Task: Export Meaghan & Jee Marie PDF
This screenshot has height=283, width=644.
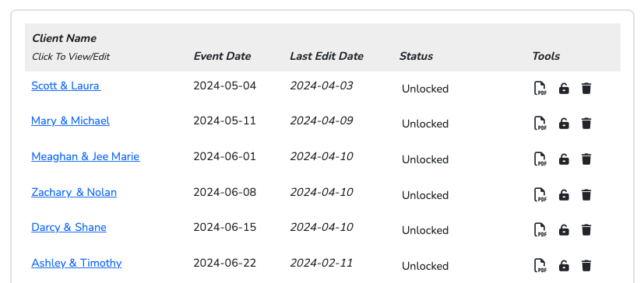Action: tap(540, 159)
